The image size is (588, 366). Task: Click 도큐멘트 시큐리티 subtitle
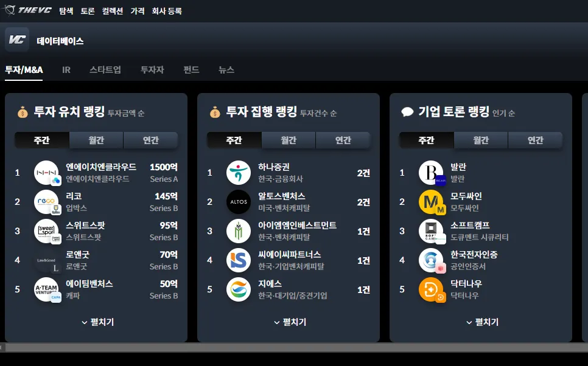pyautogui.click(x=480, y=237)
